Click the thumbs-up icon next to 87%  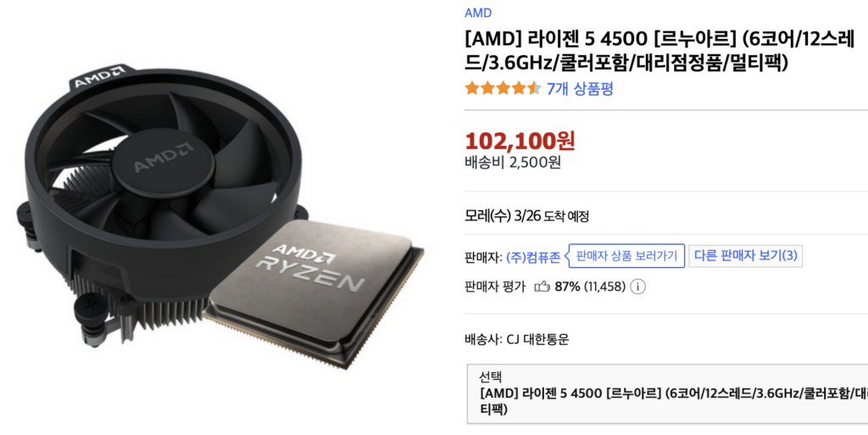pyautogui.click(x=542, y=286)
